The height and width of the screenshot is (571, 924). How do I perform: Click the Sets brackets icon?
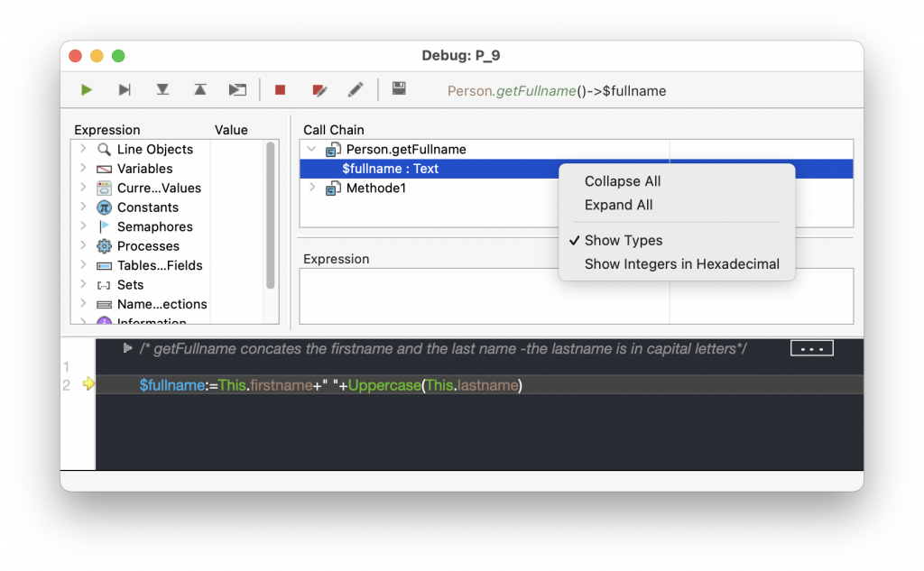pos(104,285)
